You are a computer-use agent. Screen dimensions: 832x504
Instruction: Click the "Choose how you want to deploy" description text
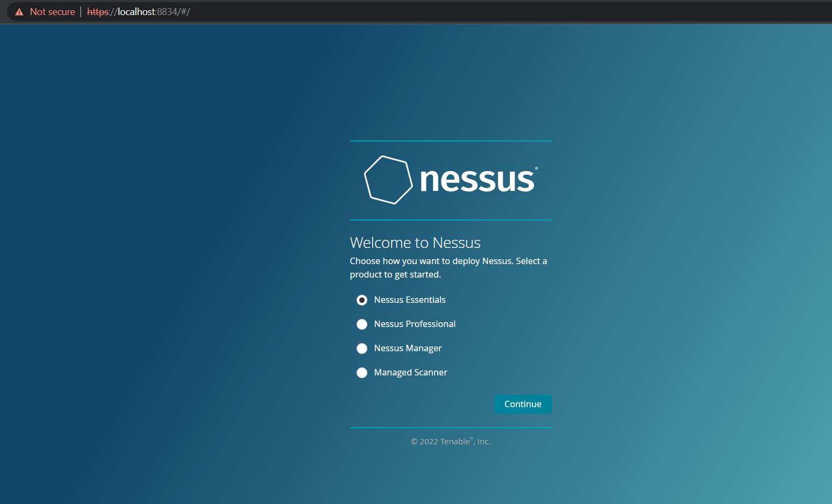coord(449,268)
